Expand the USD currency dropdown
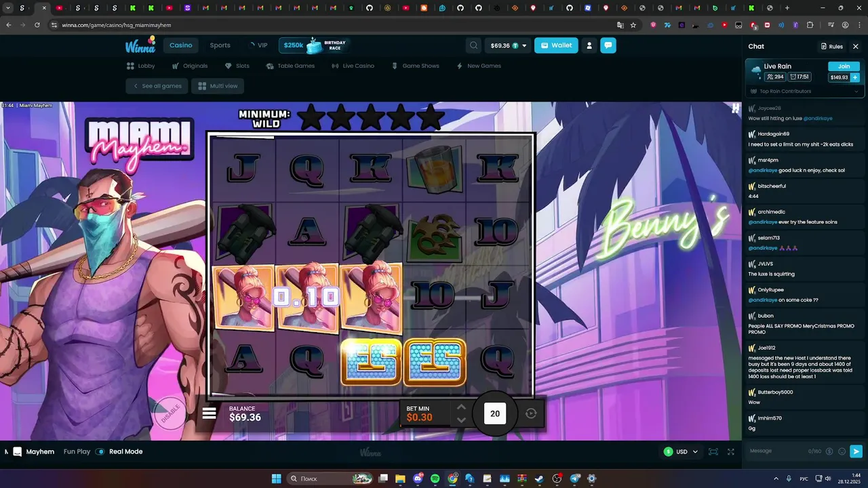 point(681,451)
